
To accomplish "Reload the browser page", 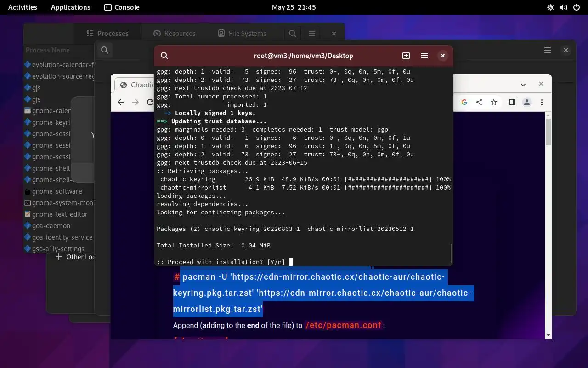I will 150,102.
